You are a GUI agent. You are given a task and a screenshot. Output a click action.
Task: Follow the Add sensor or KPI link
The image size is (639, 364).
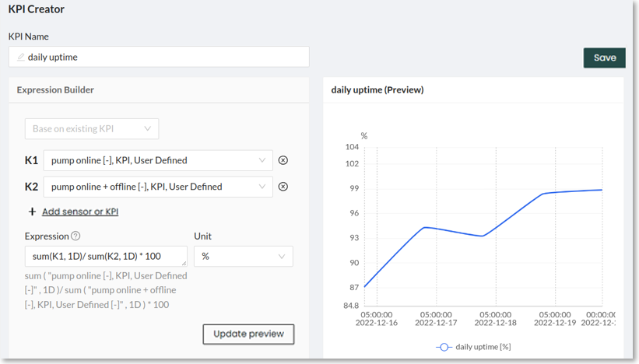pyautogui.click(x=80, y=212)
